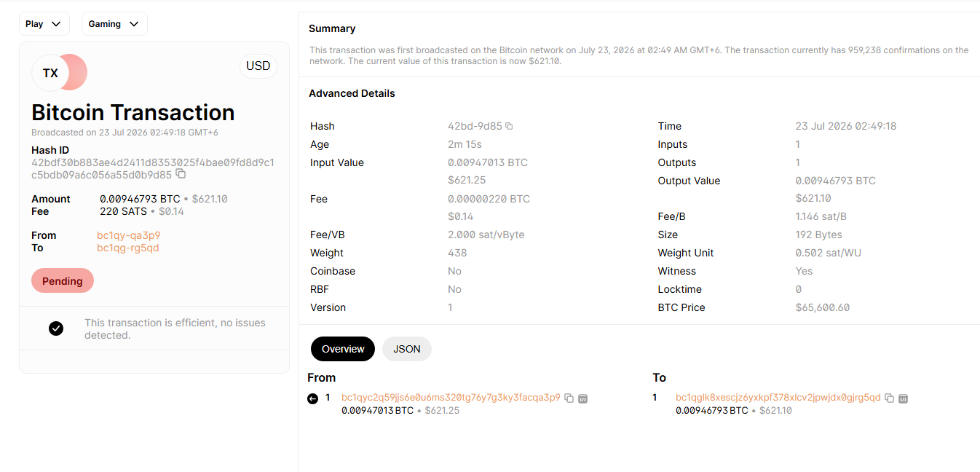
Task: Toggle the USD currency button
Action: coord(258,66)
